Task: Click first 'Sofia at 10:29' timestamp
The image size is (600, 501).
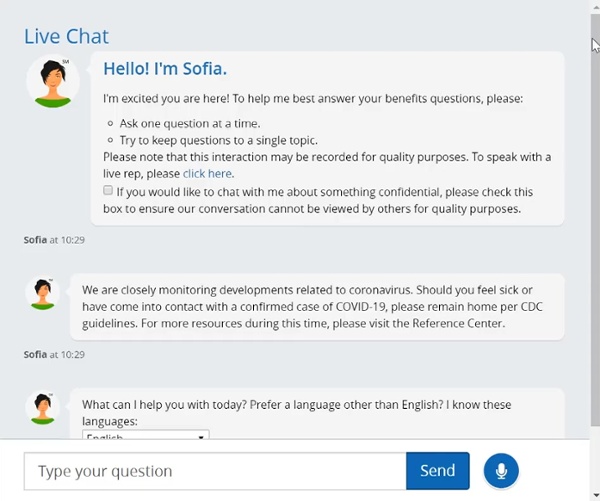Action: 54,240
